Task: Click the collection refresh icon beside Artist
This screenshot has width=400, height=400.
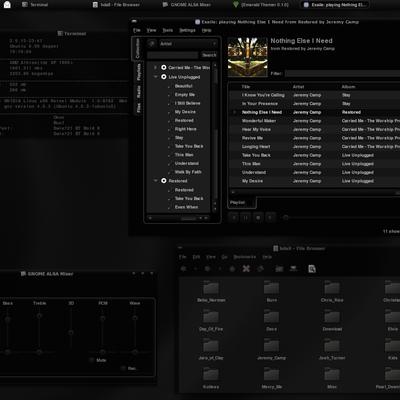Action: coord(152,44)
